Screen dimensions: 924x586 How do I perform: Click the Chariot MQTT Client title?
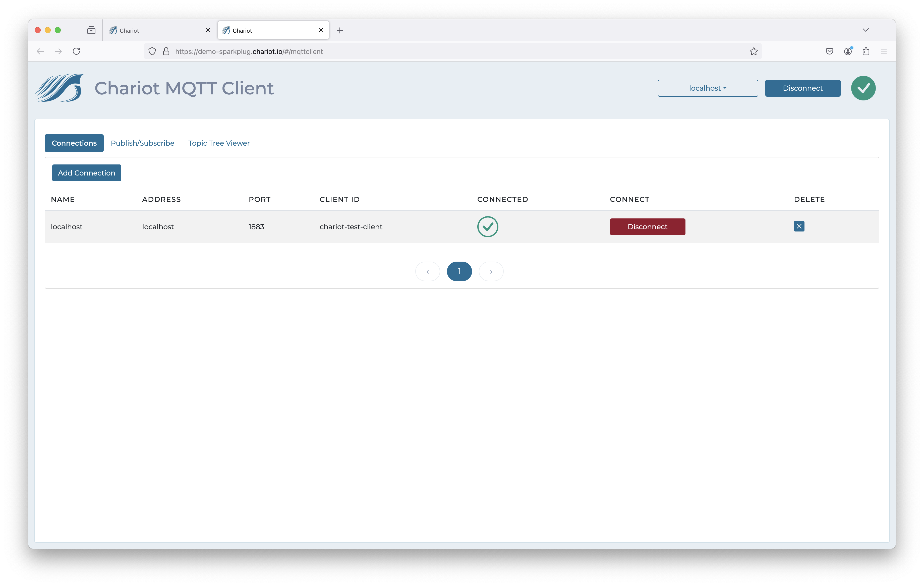point(184,88)
